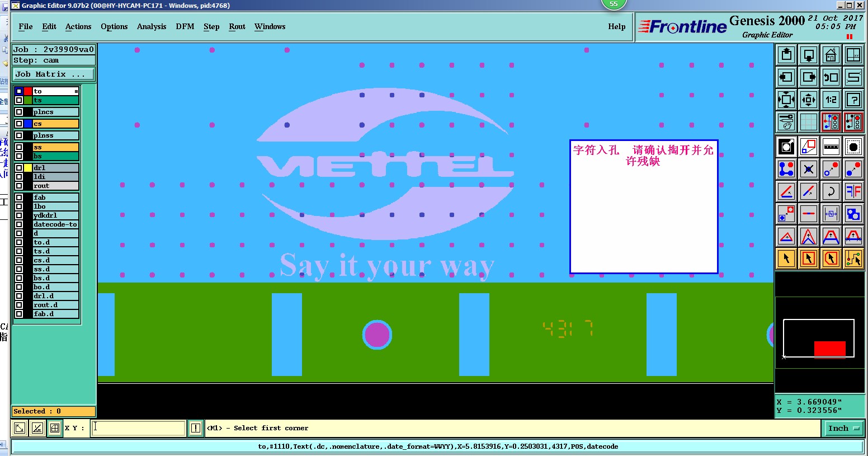Screen dimensions: 868x456
Task: Click the X-marked point delete tool
Action: point(809,169)
